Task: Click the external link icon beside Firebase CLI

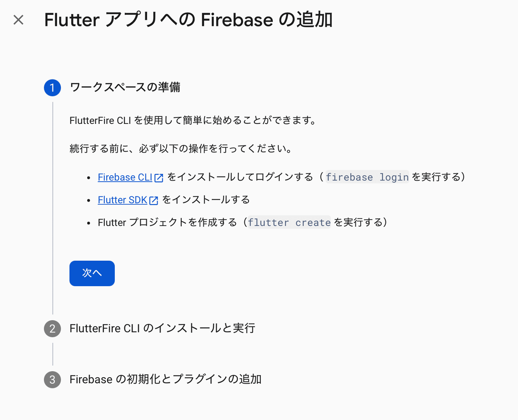Action: pos(159,177)
